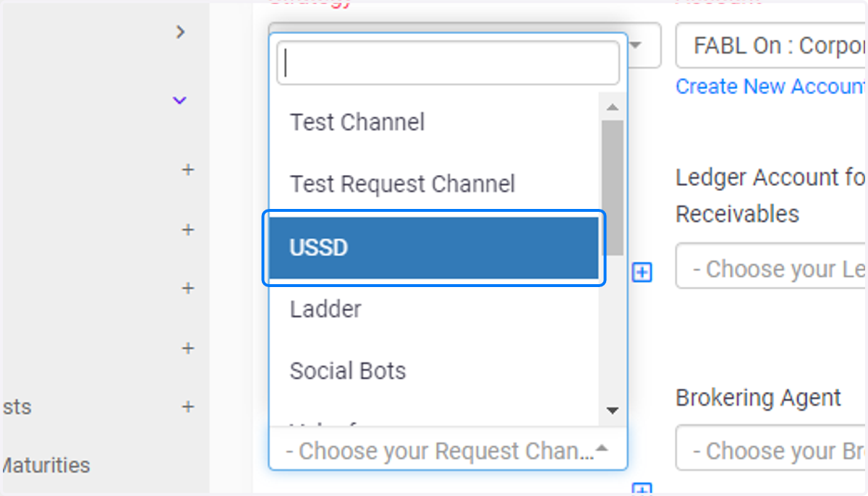Click the Create New Account link
868x496 pixels.
pos(771,87)
